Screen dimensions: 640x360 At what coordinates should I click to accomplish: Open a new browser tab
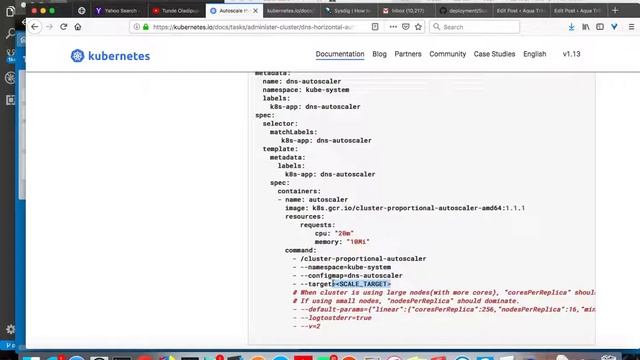[x=615, y=11]
